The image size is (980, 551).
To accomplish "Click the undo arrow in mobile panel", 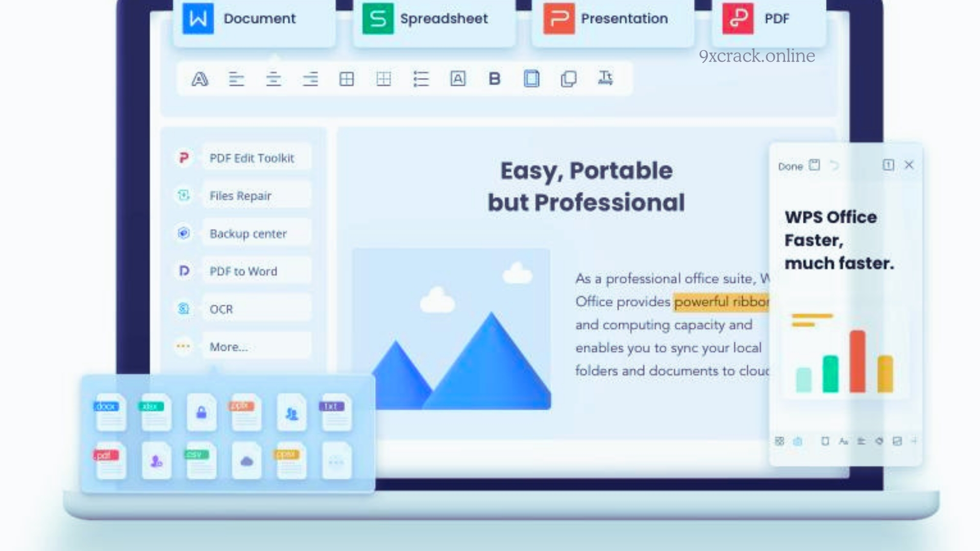I will (834, 165).
